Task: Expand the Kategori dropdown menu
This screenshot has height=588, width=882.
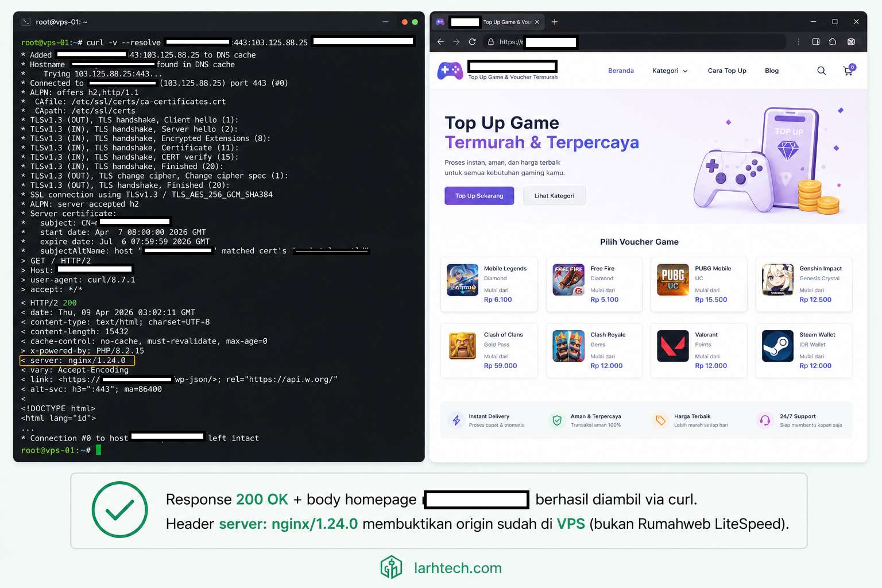Action: [670, 71]
